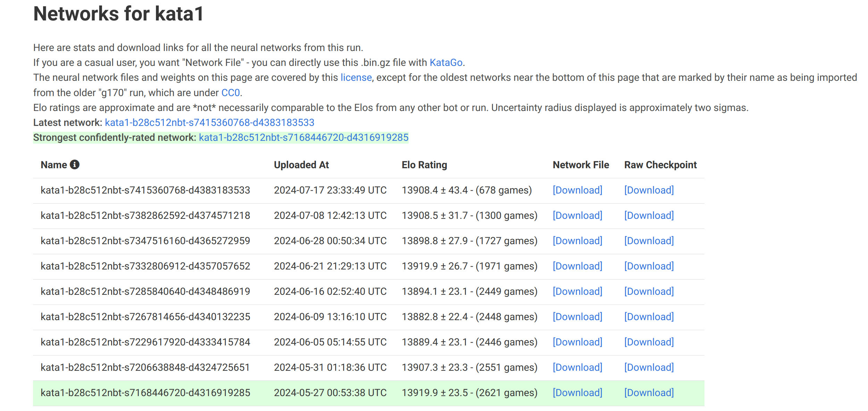The height and width of the screenshot is (411, 868).
Task: Download Network File for s7285840640-d4348486919
Action: pyautogui.click(x=577, y=291)
